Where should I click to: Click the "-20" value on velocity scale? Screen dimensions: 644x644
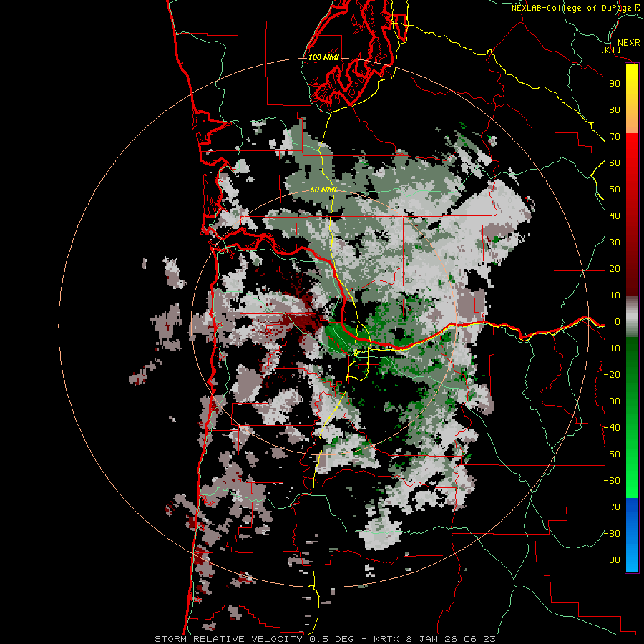612,375
